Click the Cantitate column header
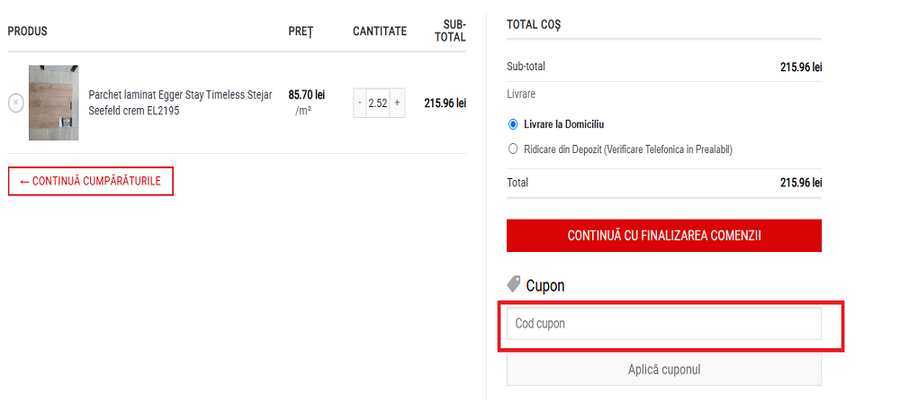 380,31
